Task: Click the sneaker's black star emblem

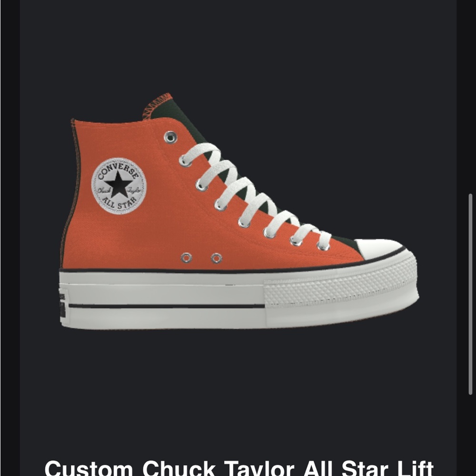Action: click(119, 184)
